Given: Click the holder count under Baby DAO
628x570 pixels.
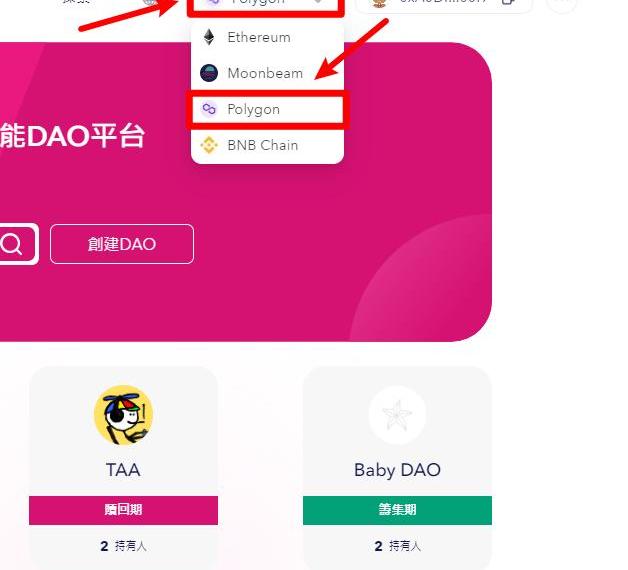Looking at the screenshot, I should [x=397, y=546].
